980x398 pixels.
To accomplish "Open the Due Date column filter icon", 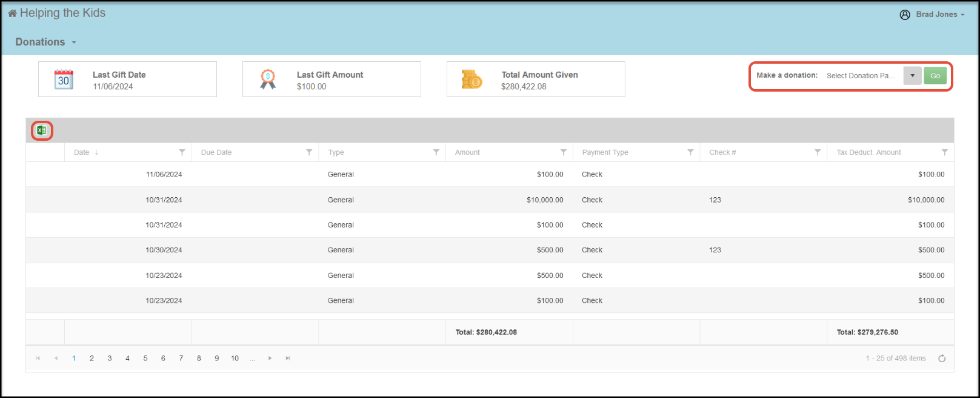I will [x=309, y=152].
